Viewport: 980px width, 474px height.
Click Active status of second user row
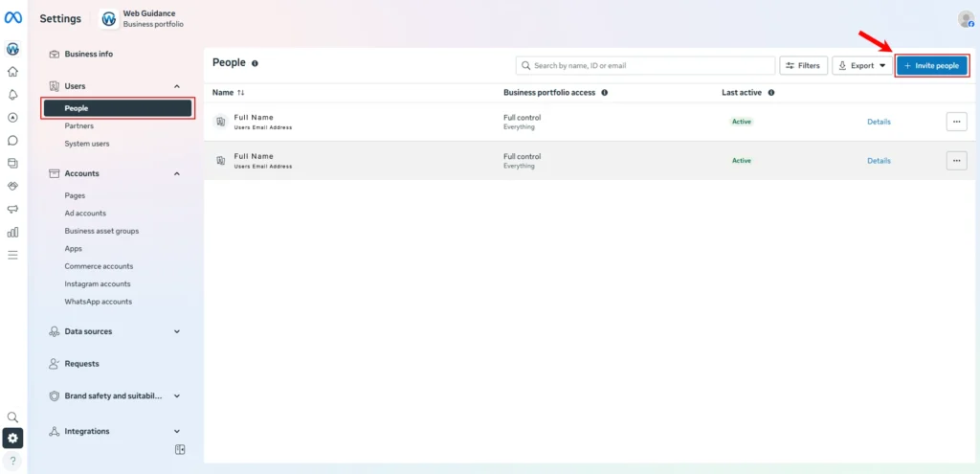(742, 161)
